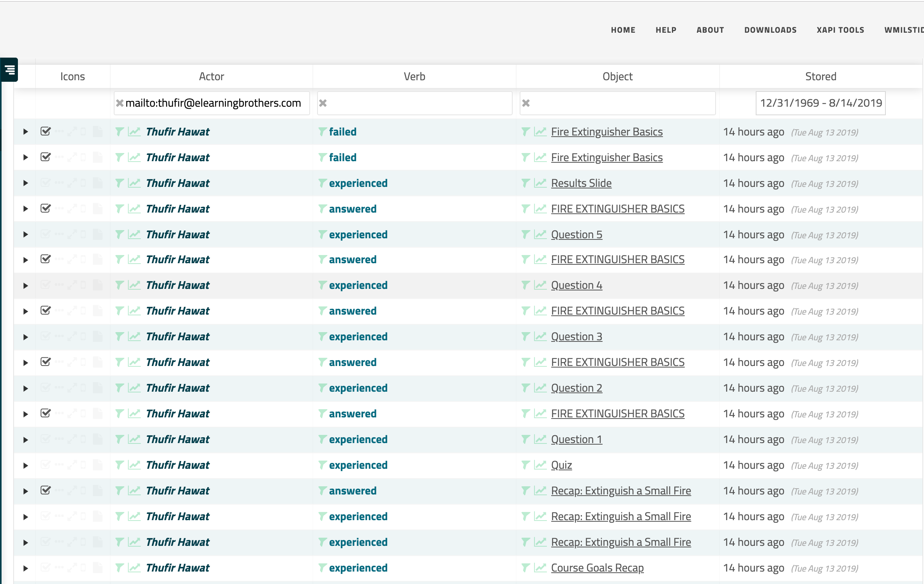Expand the Results Slide statement row
Image resolution: width=924 pixels, height=584 pixels.
pyautogui.click(x=26, y=183)
